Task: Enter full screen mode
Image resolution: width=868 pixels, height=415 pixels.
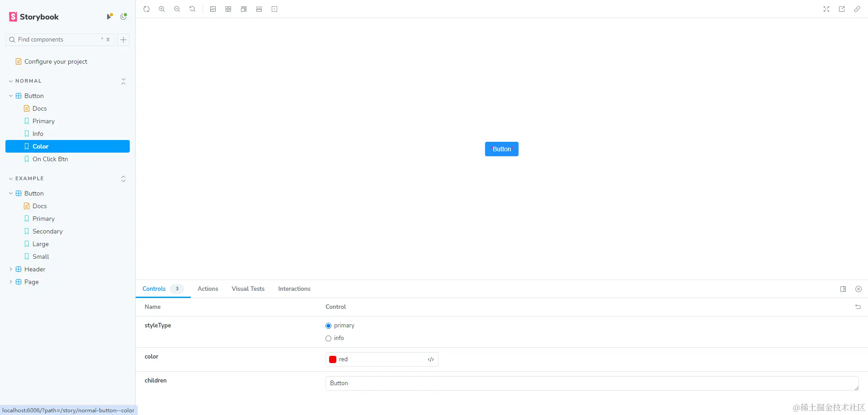Action: 826,9
